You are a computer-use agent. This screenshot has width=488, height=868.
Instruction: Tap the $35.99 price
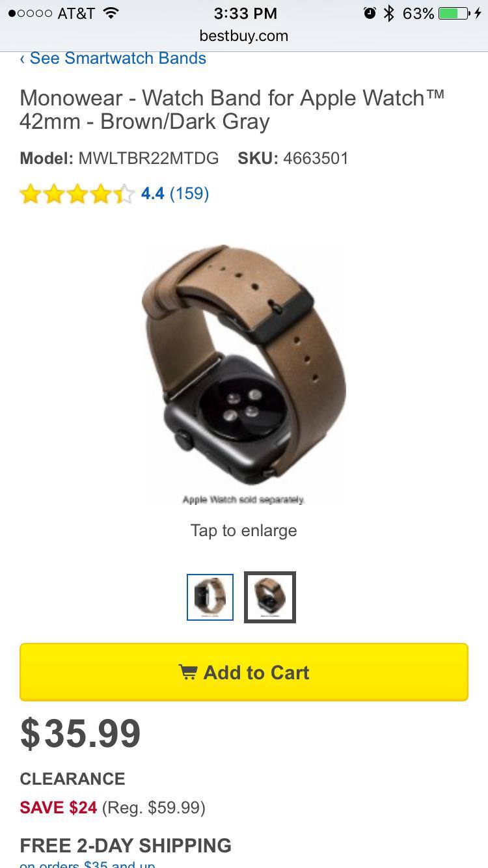[81, 733]
